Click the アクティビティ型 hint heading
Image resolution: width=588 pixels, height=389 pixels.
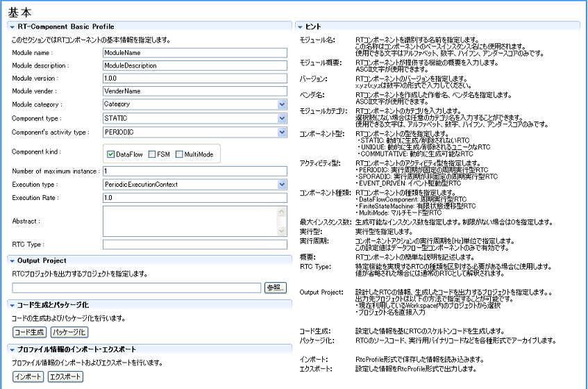point(320,163)
